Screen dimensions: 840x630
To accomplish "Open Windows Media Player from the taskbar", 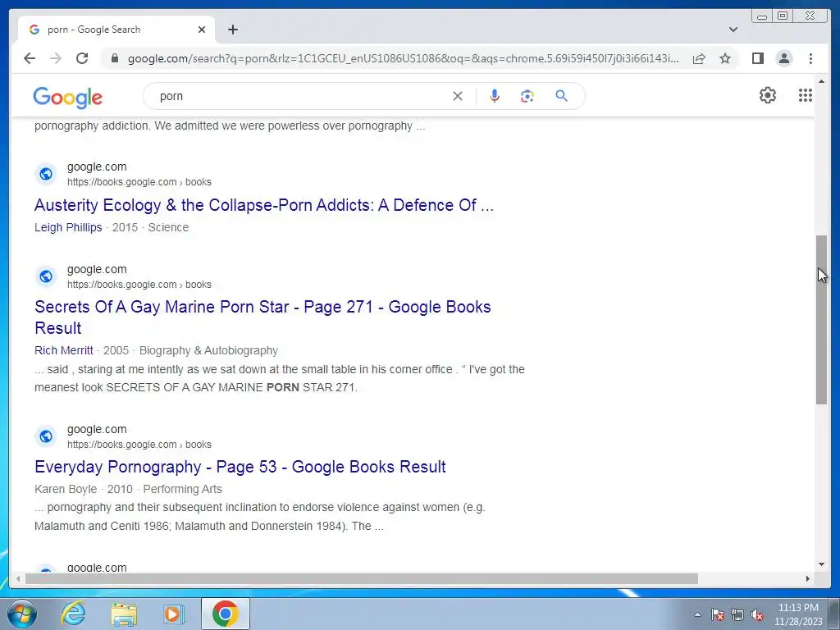I will point(173,614).
